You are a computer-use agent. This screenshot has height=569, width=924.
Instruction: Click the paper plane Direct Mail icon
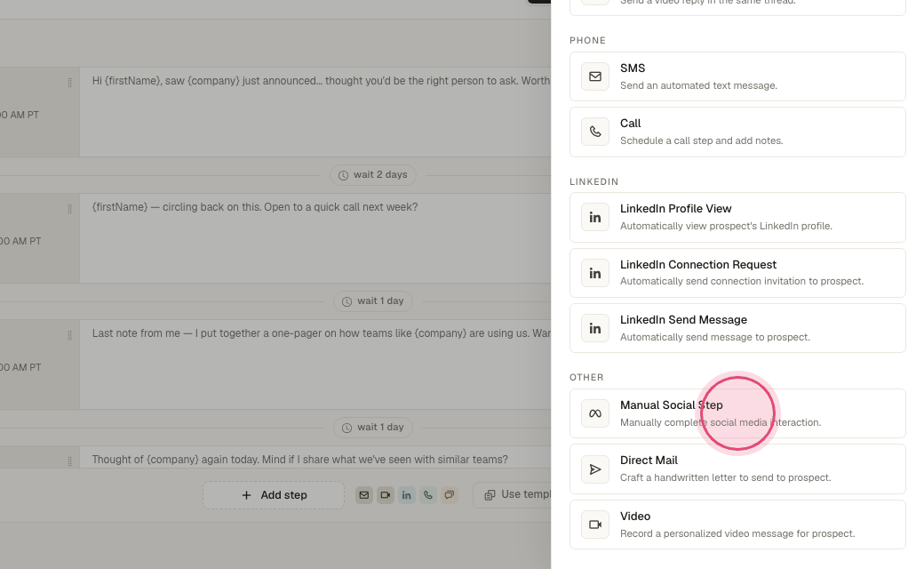(595, 469)
